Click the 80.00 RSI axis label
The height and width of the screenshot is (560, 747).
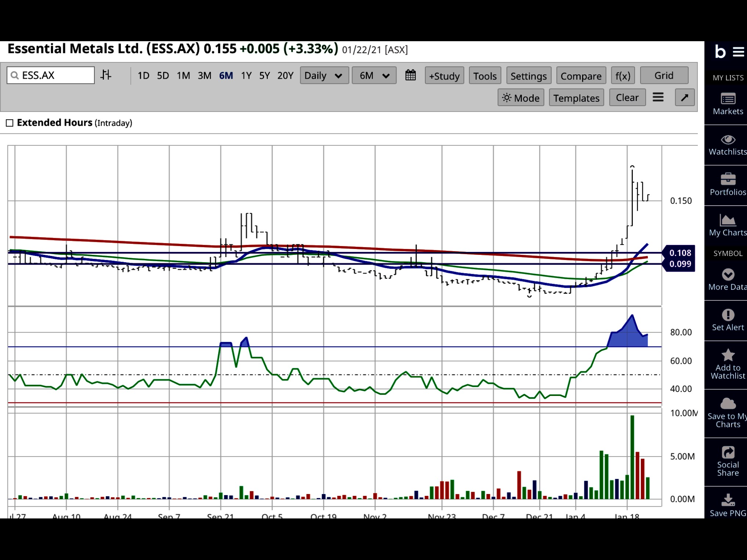click(x=681, y=332)
